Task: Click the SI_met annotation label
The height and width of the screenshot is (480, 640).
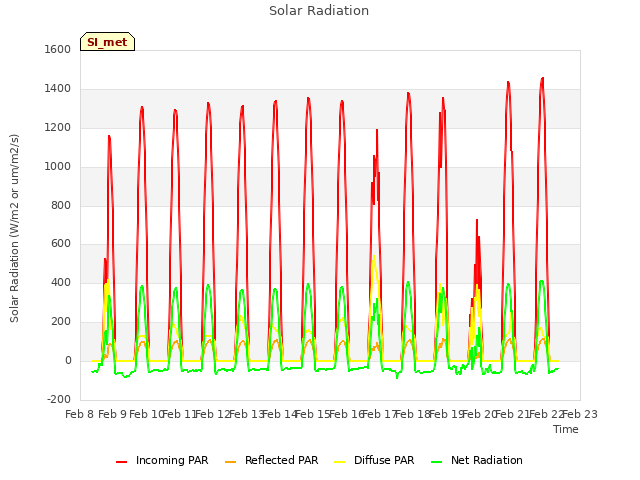Action: pos(107,42)
